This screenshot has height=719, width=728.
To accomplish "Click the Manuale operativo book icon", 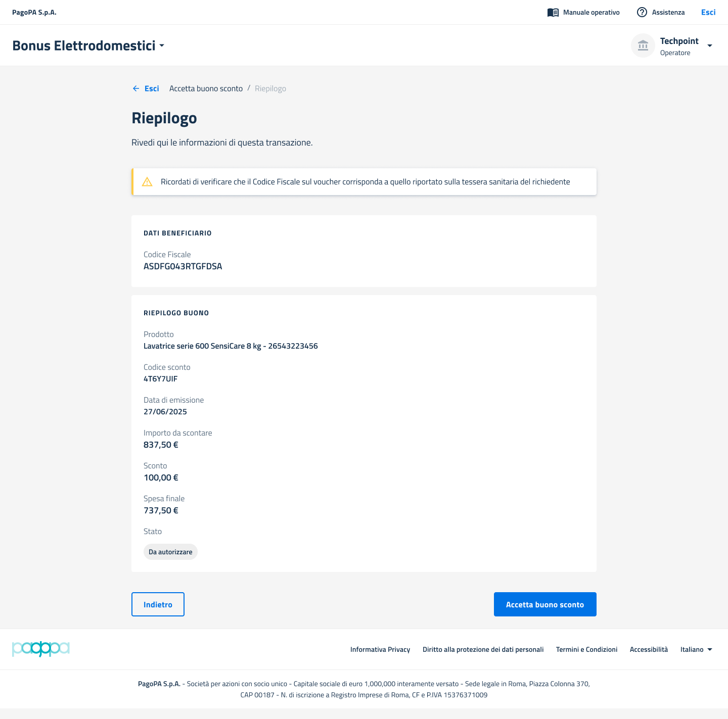I will [553, 13].
